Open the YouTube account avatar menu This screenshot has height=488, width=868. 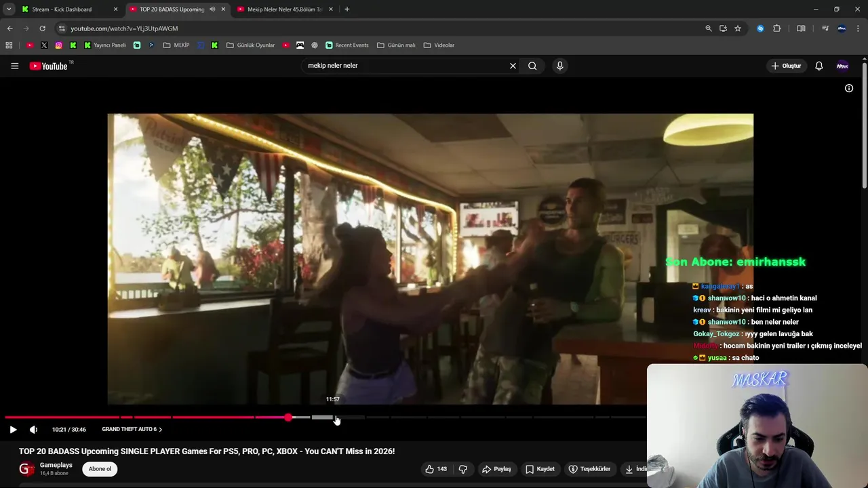click(842, 66)
